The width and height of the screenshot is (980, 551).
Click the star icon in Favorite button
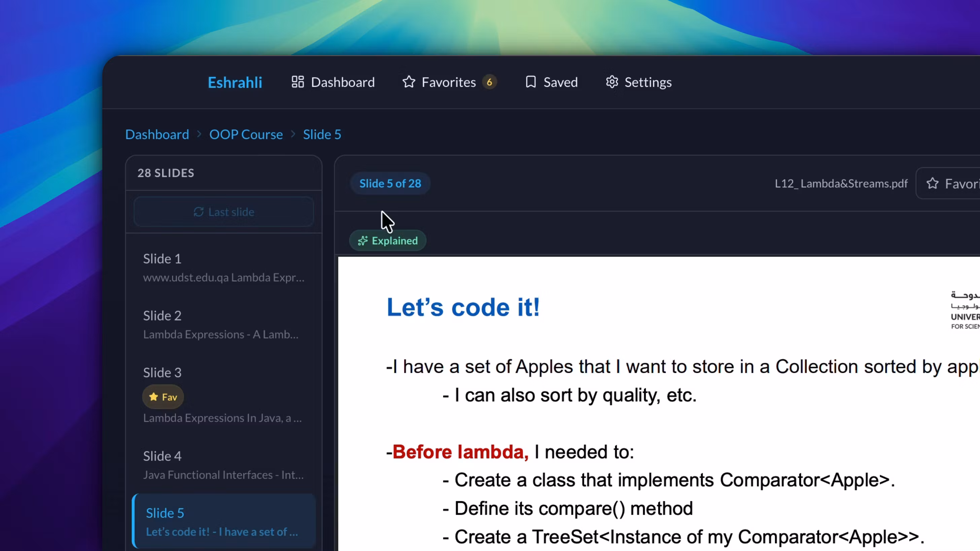click(933, 184)
